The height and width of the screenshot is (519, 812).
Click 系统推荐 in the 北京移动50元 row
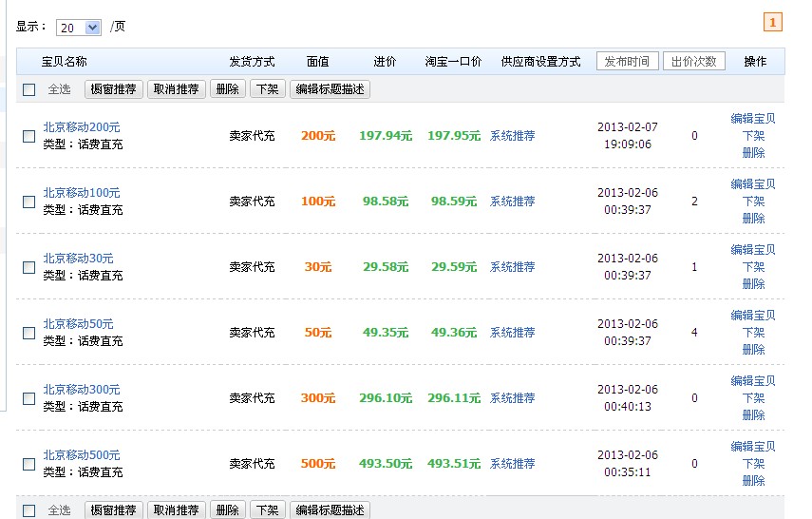(x=512, y=333)
